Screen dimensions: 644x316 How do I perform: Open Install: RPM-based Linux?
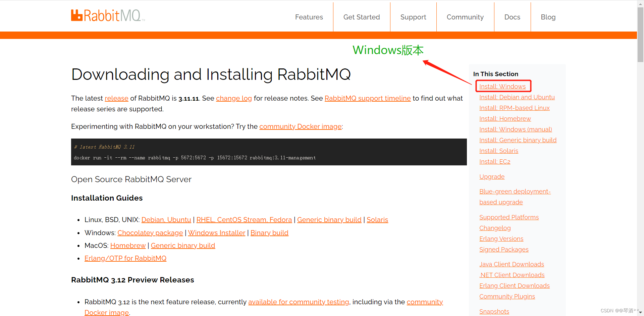[515, 108]
